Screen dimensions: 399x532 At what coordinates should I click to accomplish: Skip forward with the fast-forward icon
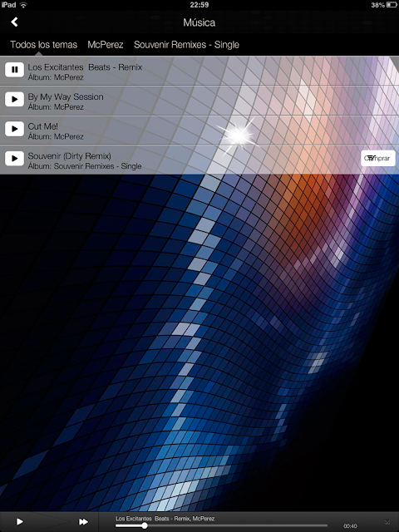tap(83, 521)
